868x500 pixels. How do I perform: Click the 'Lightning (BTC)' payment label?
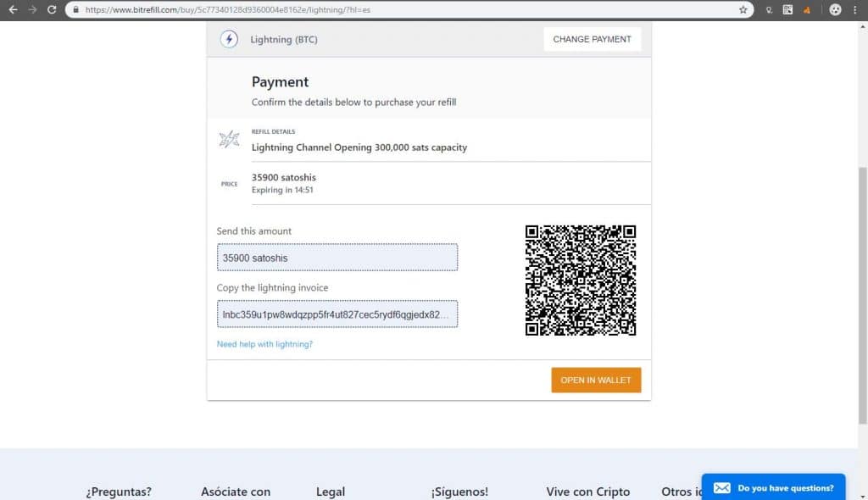pos(284,39)
